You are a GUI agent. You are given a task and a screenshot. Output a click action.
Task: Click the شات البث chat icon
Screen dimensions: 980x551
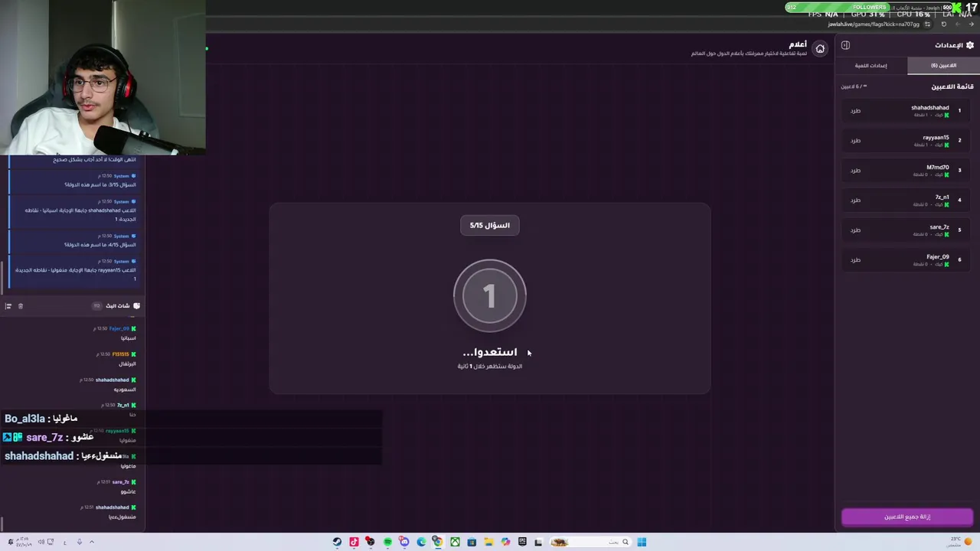click(136, 306)
